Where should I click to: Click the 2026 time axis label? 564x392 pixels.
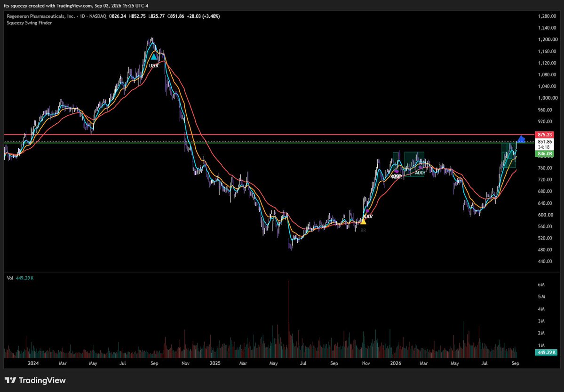(396, 364)
